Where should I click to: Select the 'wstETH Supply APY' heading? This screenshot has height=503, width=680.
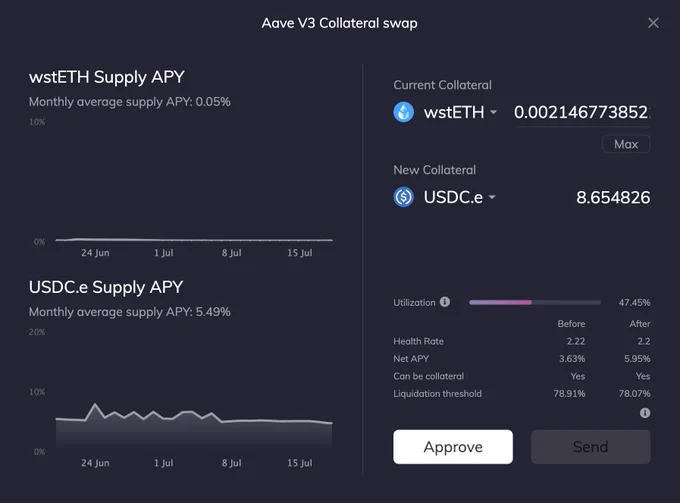coord(107,77)
